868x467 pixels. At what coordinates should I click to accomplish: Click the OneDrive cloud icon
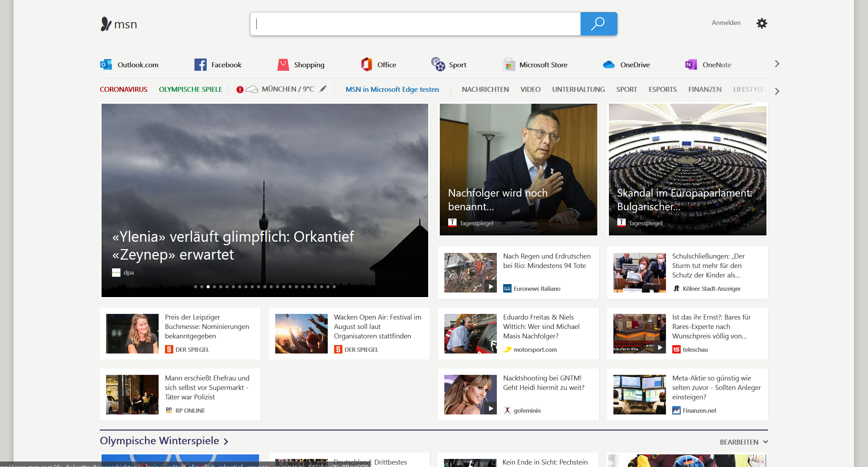609,64
